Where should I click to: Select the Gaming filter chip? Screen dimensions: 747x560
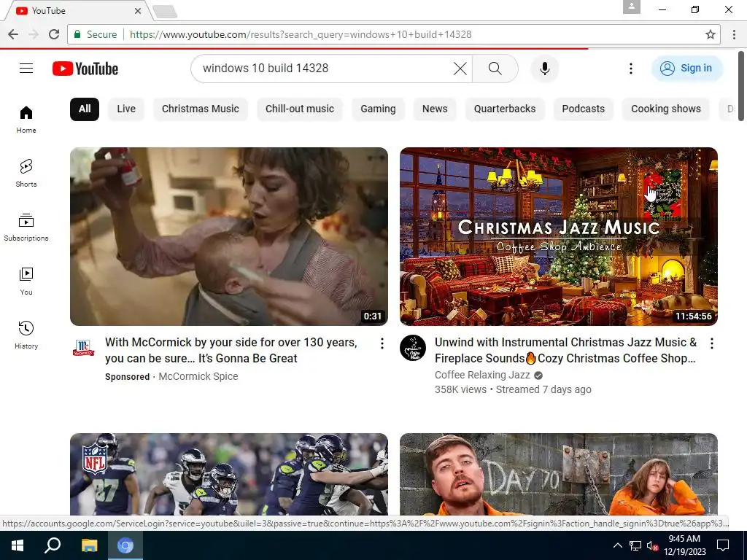tap(379, 109)
